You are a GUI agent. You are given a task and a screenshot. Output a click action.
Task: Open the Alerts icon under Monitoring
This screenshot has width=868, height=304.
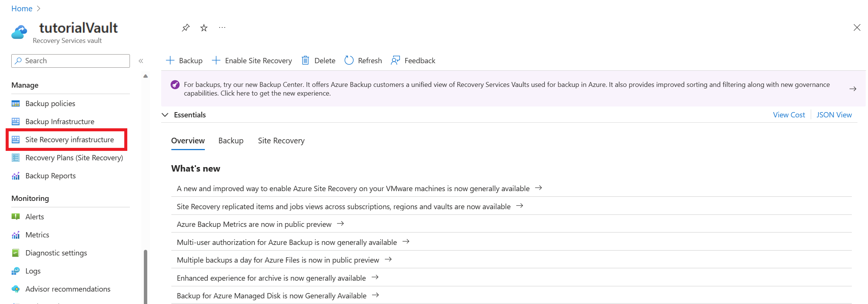[x=15, y=217]
